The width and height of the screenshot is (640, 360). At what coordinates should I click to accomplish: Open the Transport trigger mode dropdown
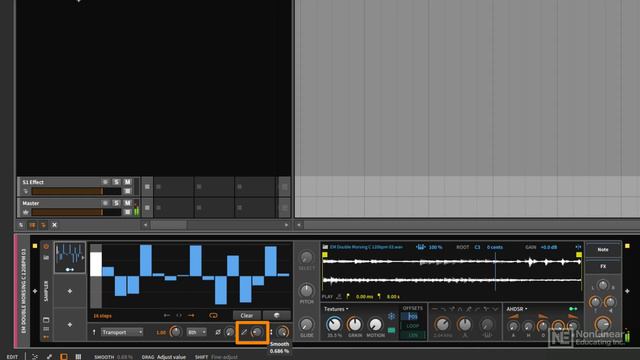point(122,332)
